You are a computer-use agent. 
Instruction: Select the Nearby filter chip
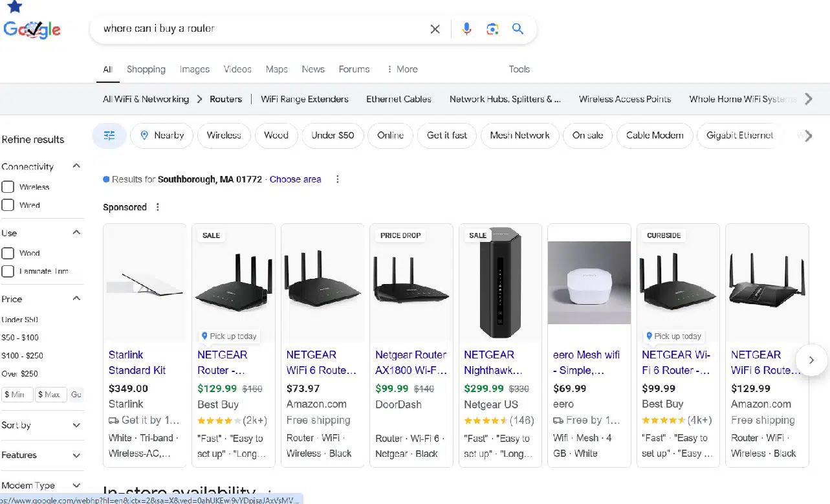coord(162,135)
